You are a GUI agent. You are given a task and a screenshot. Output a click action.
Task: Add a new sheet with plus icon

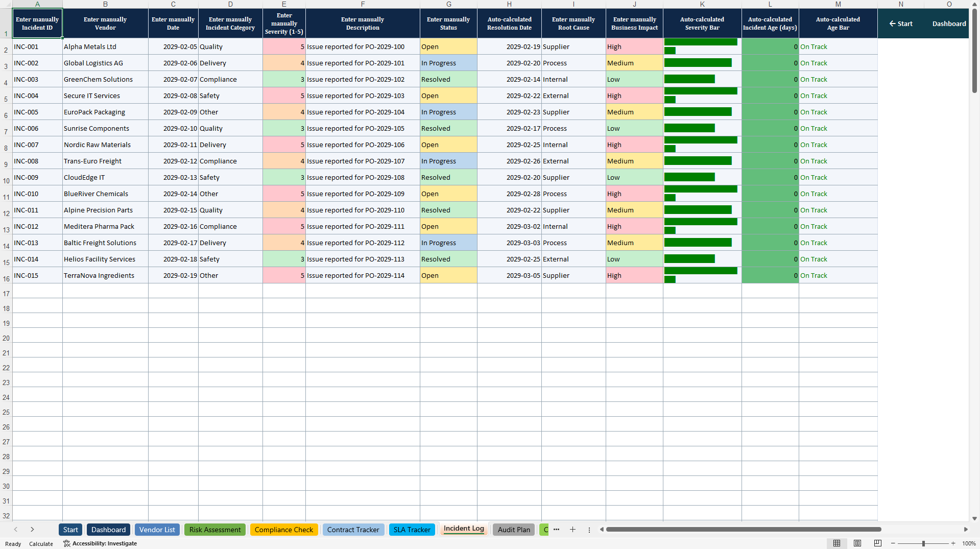tap(572, 530)
